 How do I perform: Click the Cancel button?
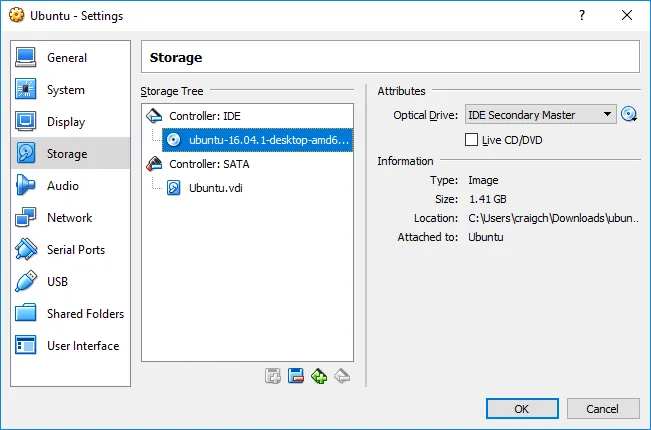[602, 408]
